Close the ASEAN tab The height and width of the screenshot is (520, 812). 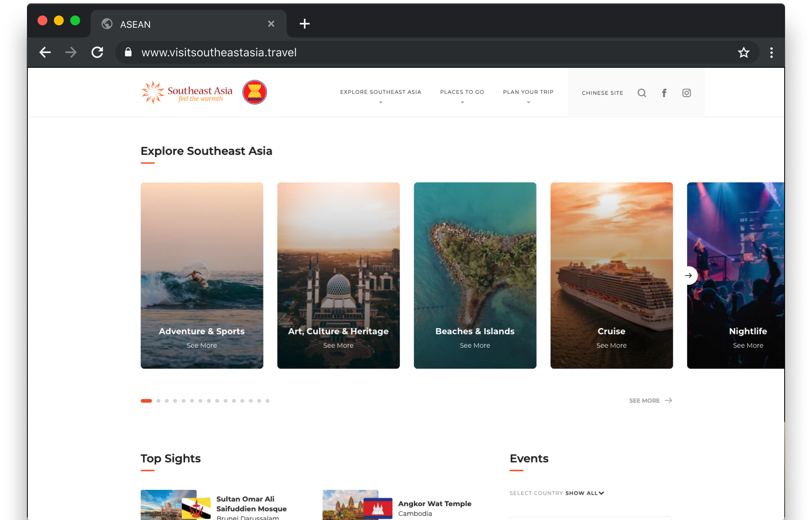click(x=271, y=24)
